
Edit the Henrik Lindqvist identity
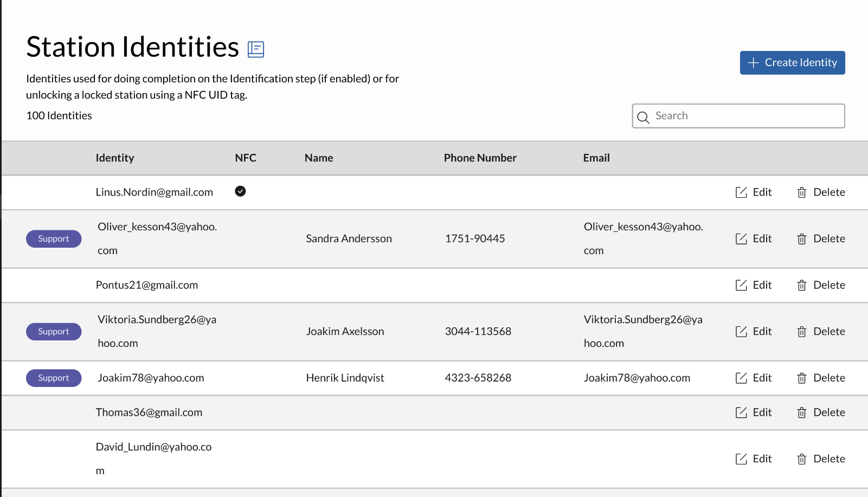tap(754, 378)
